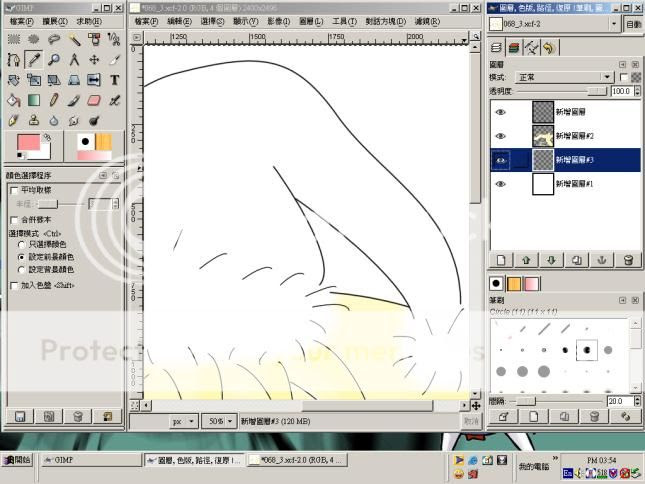Open 編輯(E) menu in image window
This screenshot has width=645, height=484.
(179, 21)
